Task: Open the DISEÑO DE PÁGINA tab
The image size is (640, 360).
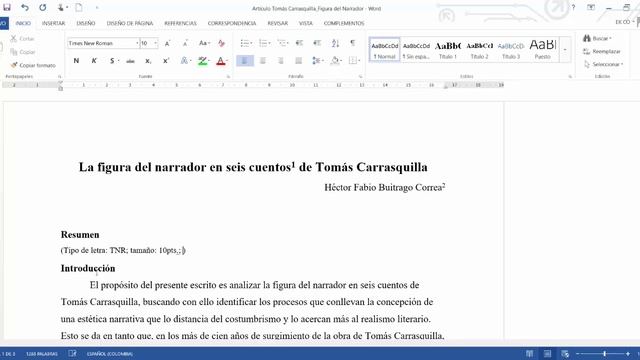Action: 130,23
